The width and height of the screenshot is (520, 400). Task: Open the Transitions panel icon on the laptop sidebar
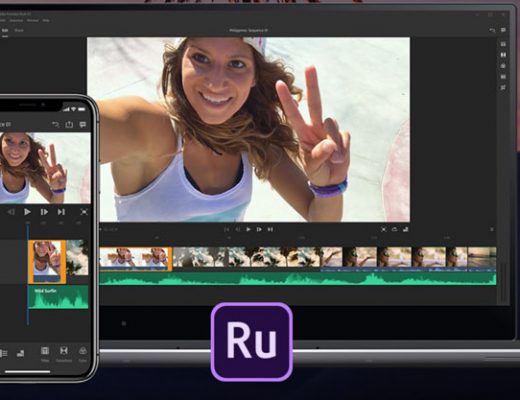503,55
